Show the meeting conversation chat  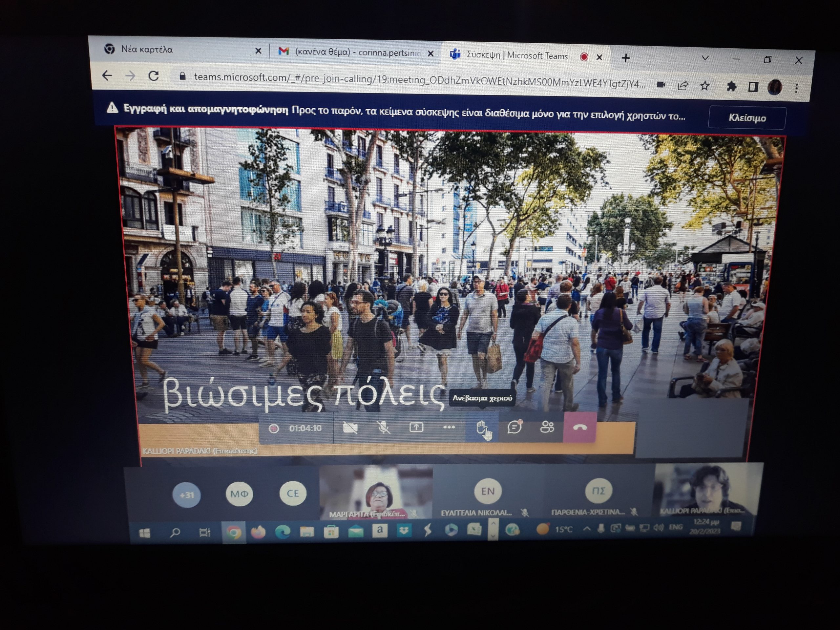tap(514, 428)
